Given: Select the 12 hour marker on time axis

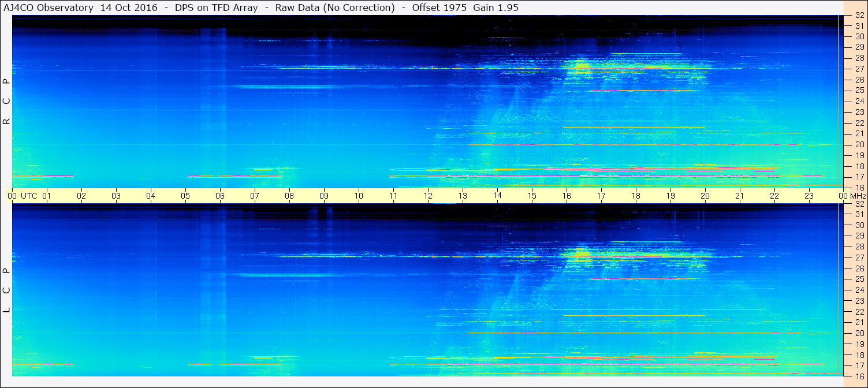Looking at the screenshot, I should [428, 196].
